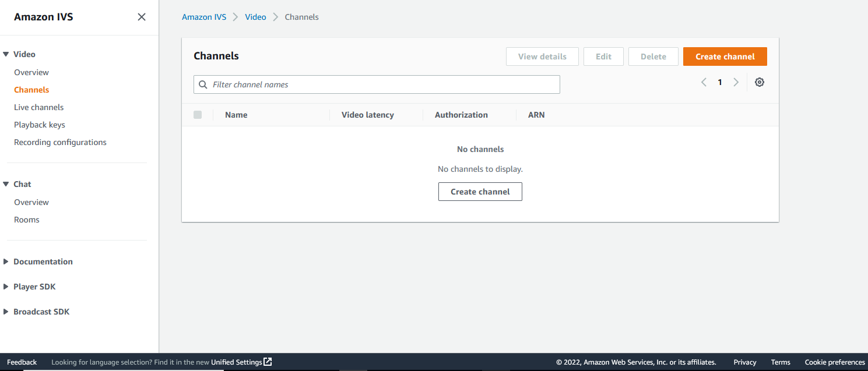Open Cookie preferences in the footer
The width and height of the screenshot is (868, 371).
click(x=835, y=361)
